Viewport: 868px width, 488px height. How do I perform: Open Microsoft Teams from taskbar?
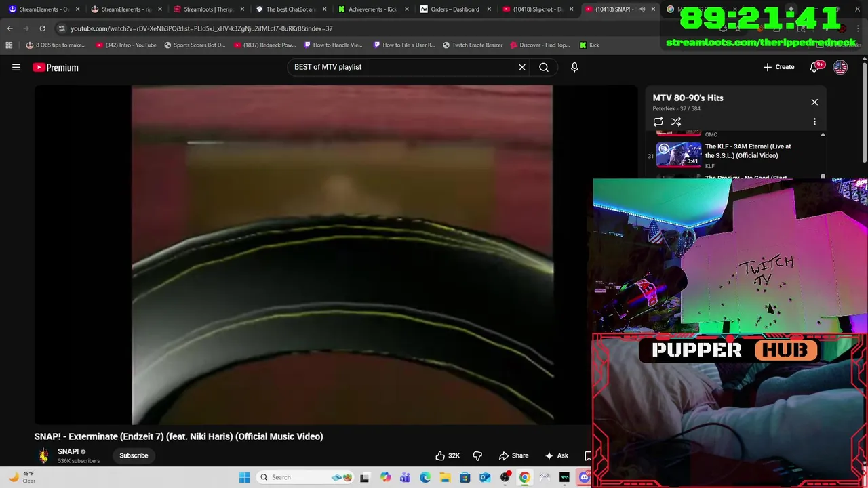point(405,477)
